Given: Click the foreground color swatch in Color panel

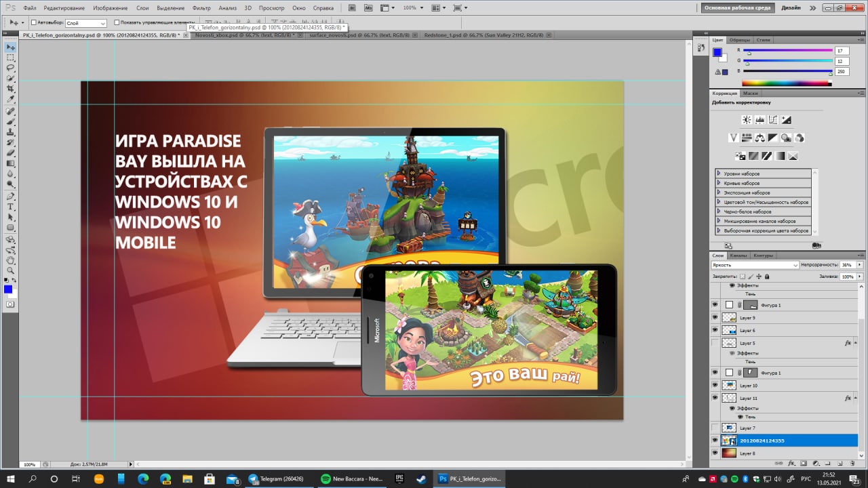Looking at the screenshot, I should coord(717,53).
